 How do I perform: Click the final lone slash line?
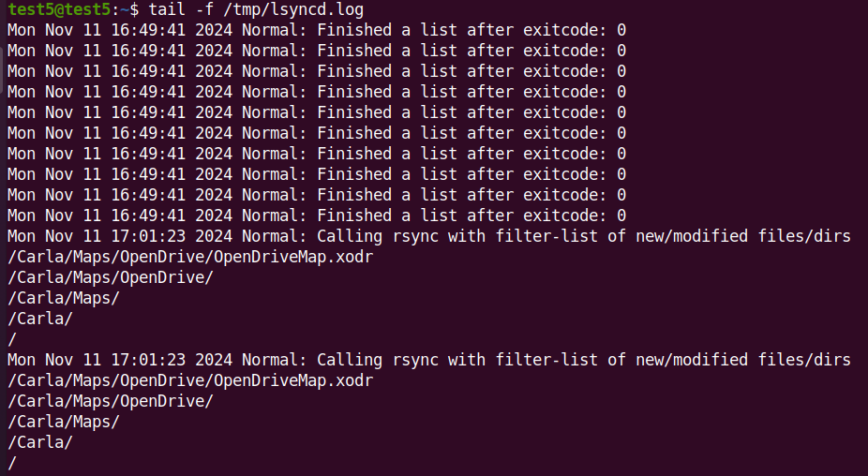11,463
